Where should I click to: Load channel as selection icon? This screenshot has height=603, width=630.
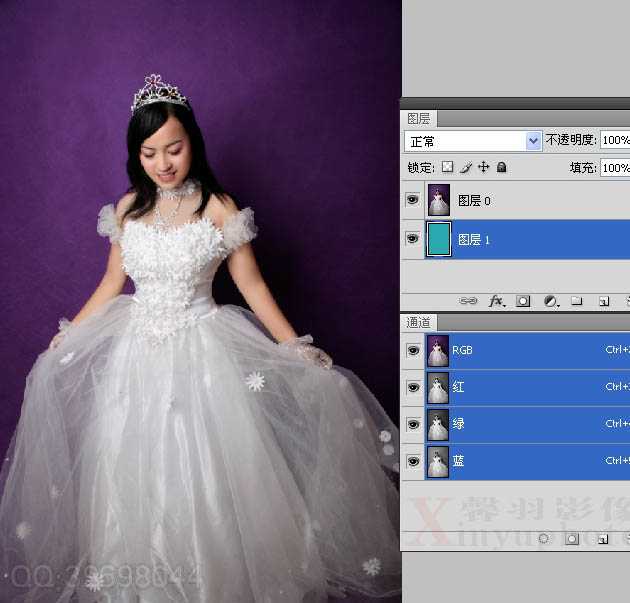(x=544, y=538)
